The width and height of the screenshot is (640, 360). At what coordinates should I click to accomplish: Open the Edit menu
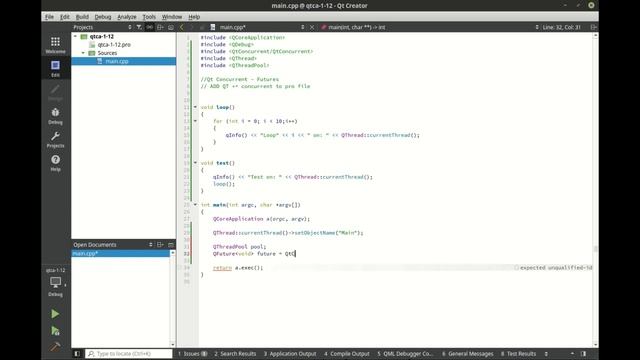pyautogui.click(x=64, y=17)
